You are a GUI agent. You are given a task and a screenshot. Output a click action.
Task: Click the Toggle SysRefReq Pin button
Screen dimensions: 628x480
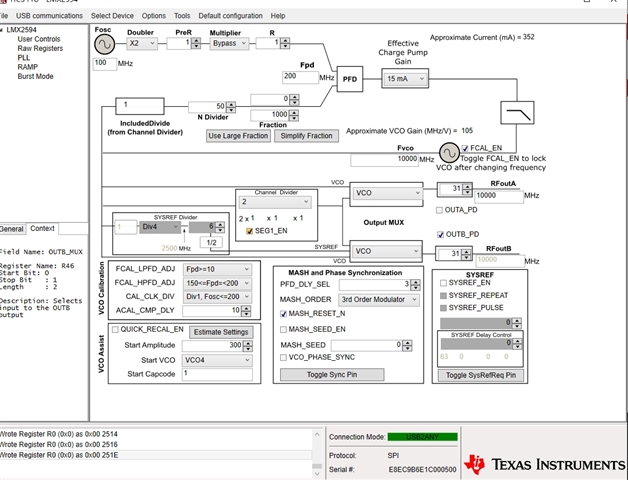[x=481, y=375]
